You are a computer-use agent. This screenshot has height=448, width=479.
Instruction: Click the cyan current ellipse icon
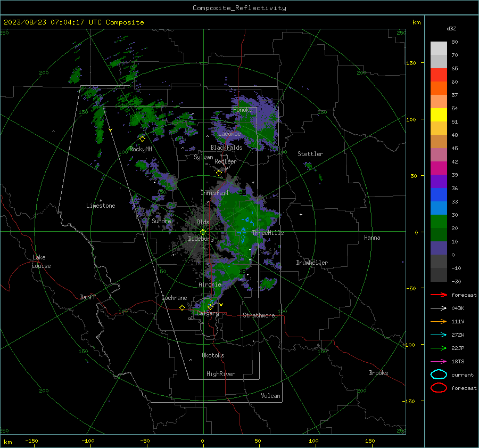click(x=439, y=374)
